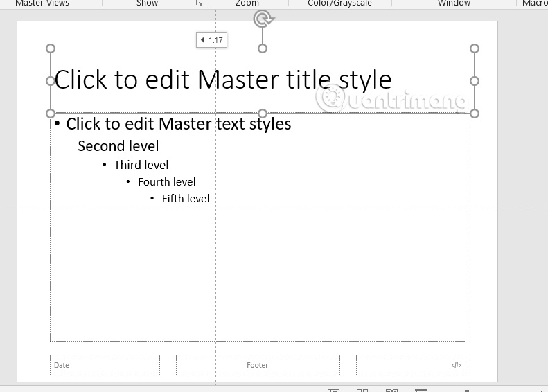The height and width of the screenshot is (392, 548).
Task: Select the title placeholder's top-middle sizing handle
Action: click(x=263, y=48)
